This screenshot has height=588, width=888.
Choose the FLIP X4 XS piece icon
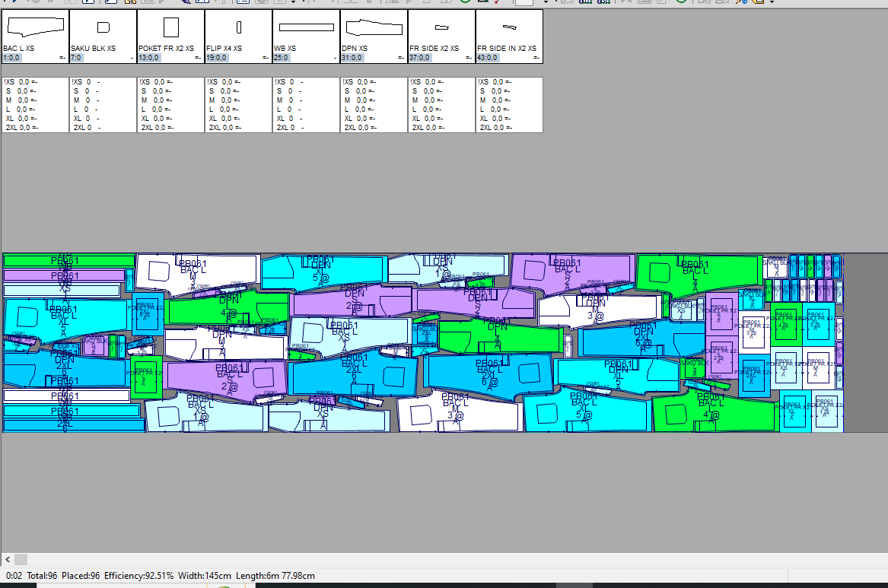tap(238, 28)
